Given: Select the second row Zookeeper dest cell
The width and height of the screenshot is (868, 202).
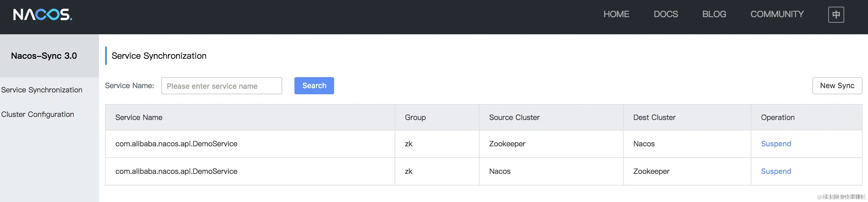Looking at the screenshot, I should 687,172.
